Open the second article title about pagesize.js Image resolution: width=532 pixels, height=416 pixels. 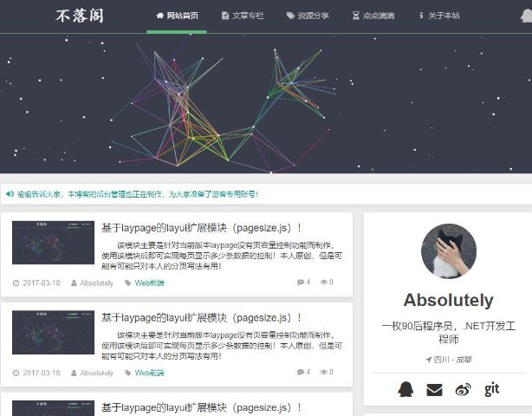click(x=202, y=318)
